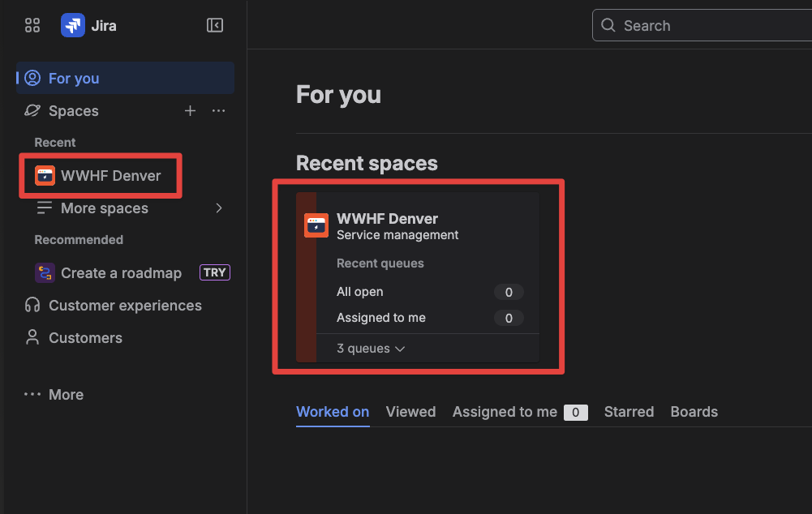
Task: Click the Assigned to me queue count
Action: pyautogui.click(x=509, y=318)
